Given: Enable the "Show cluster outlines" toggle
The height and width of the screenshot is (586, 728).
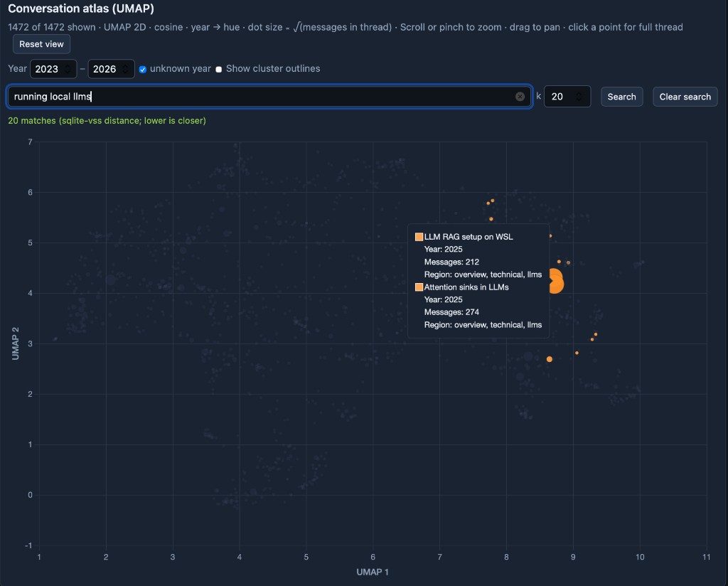Looking at the screenshot, I should [x=219, y=69].
